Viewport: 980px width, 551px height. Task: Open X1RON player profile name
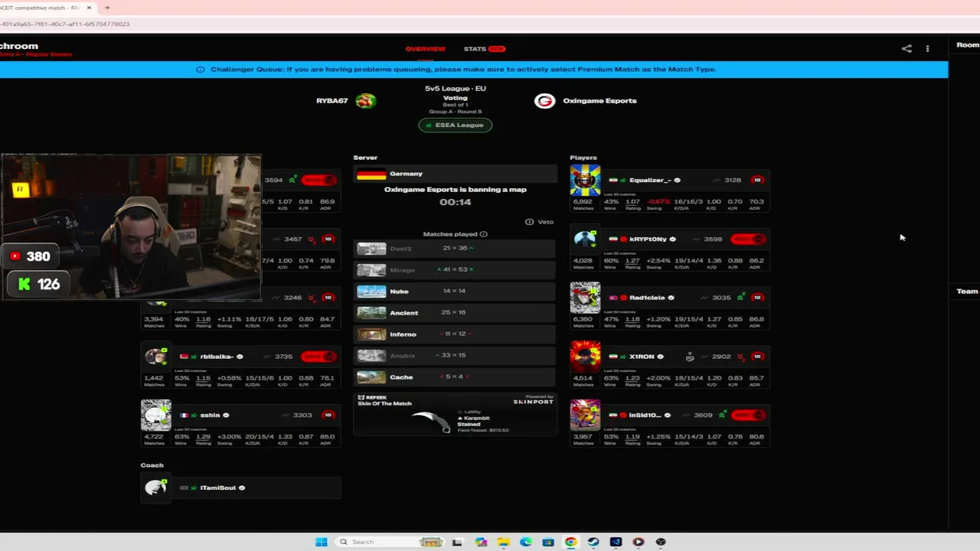click(x=642, y=357)
